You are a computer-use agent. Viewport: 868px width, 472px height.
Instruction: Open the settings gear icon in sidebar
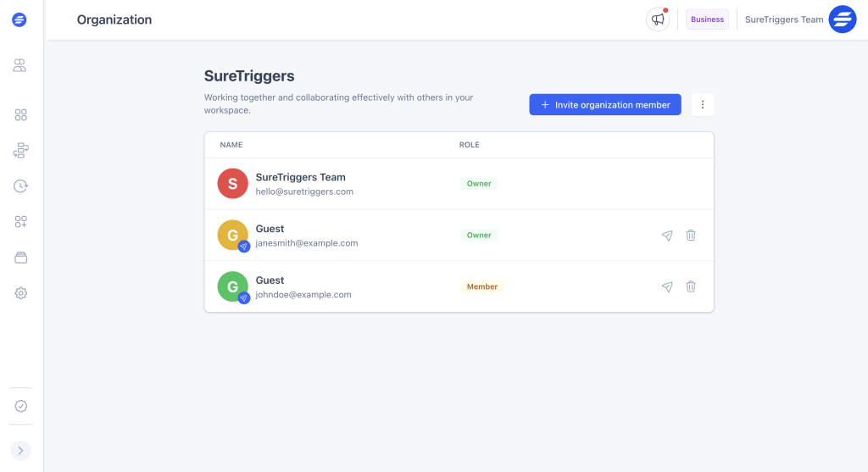pyautogui.click(x=21, y=293)
